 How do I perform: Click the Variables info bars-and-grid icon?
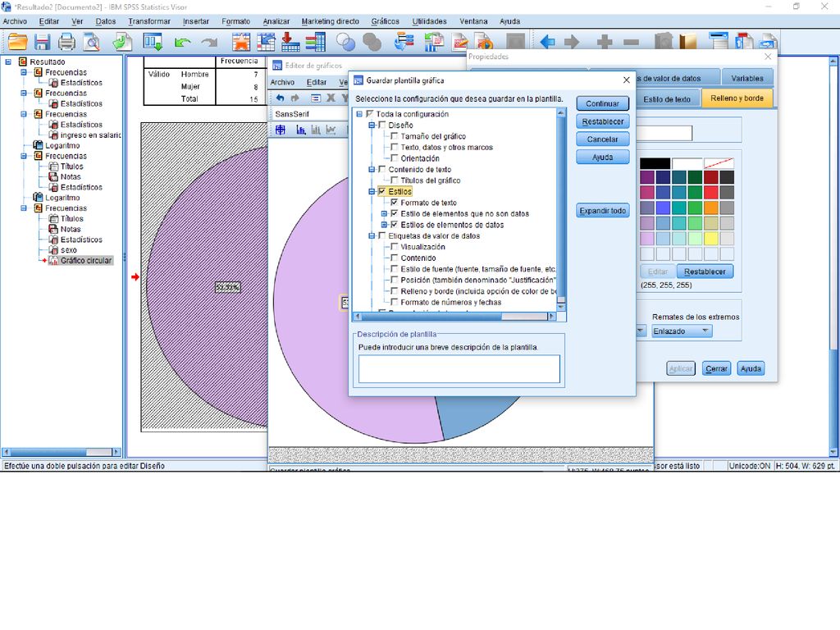pyautogui.click(x=316, y=42)
